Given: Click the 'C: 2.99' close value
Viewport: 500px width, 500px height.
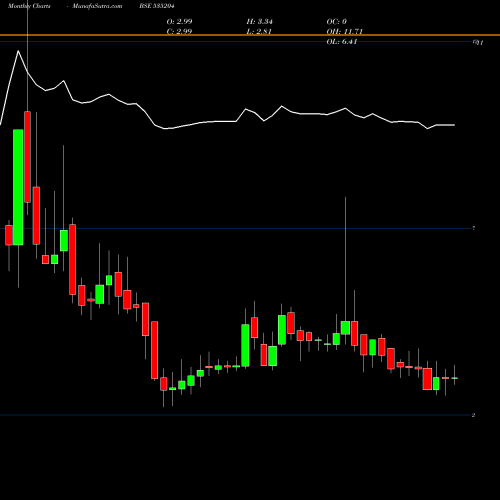Looking at the screenshot, I should point(179,31).
